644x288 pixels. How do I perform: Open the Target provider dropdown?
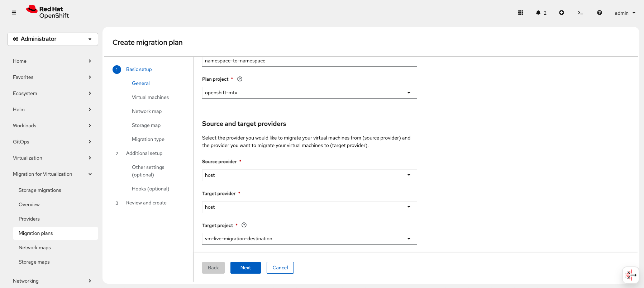pyautogui.click(x=309, y=207)
